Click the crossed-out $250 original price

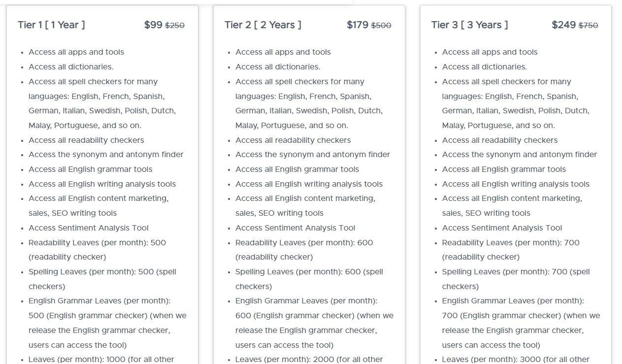click(x=175, y=25)
